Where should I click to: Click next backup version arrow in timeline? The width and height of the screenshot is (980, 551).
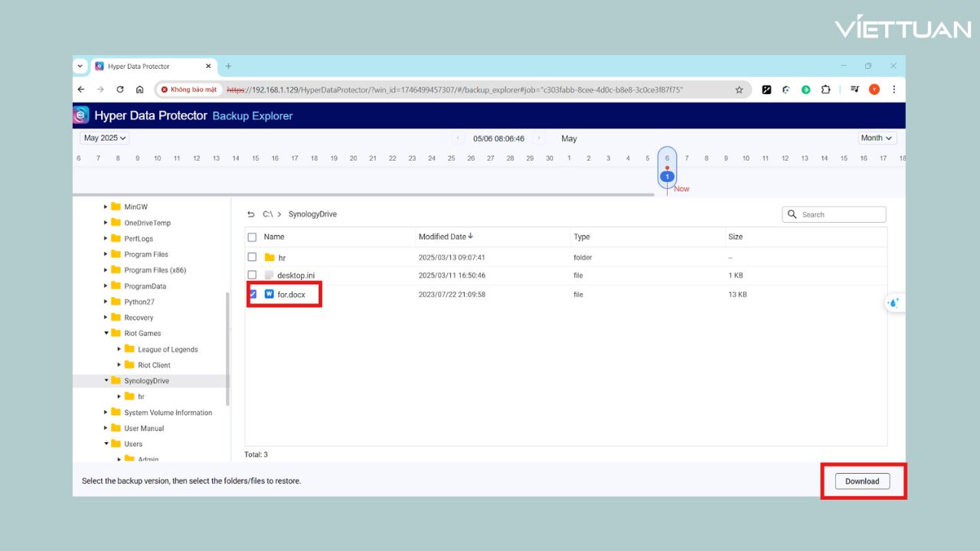point(539,139)
